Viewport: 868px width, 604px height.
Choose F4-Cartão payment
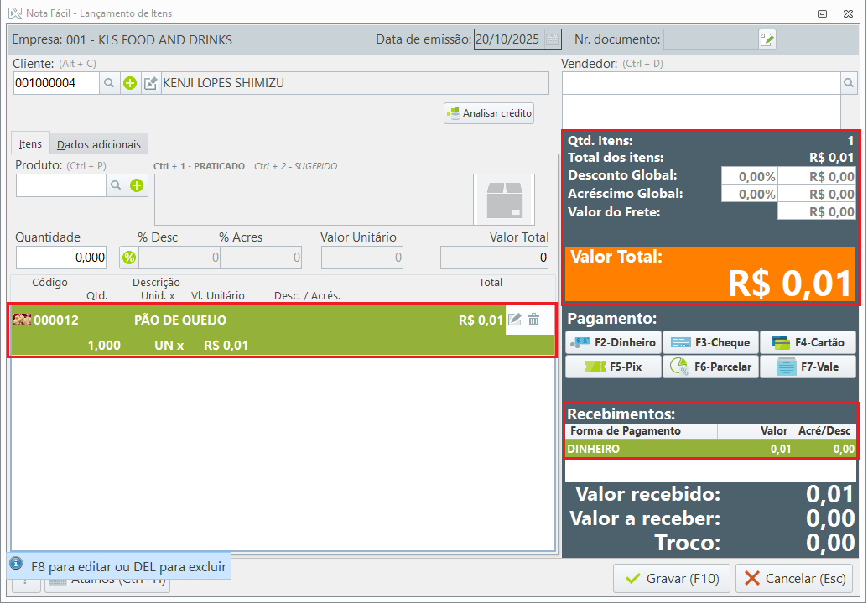click(x=808, y=343)
